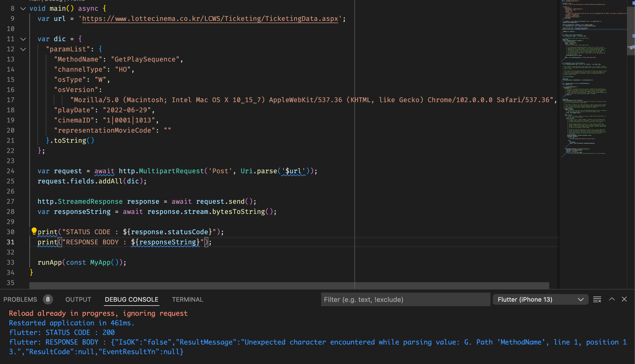Viewport: 635px width, 364px height.
Task: Select the DEBUG CONSOLE tab
Action: (x=132, y=299)
